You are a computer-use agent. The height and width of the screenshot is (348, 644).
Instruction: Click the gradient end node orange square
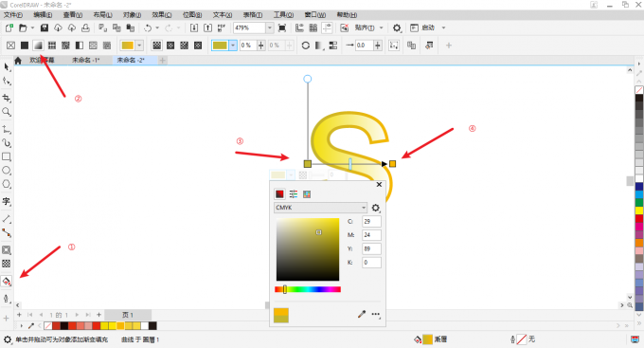point(393,164)
